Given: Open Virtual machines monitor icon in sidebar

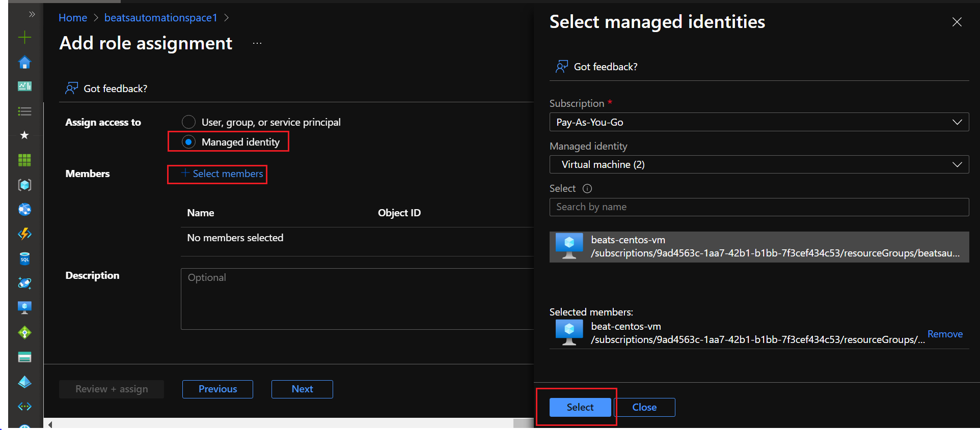Looking at the screenshot, I should 24,307.
